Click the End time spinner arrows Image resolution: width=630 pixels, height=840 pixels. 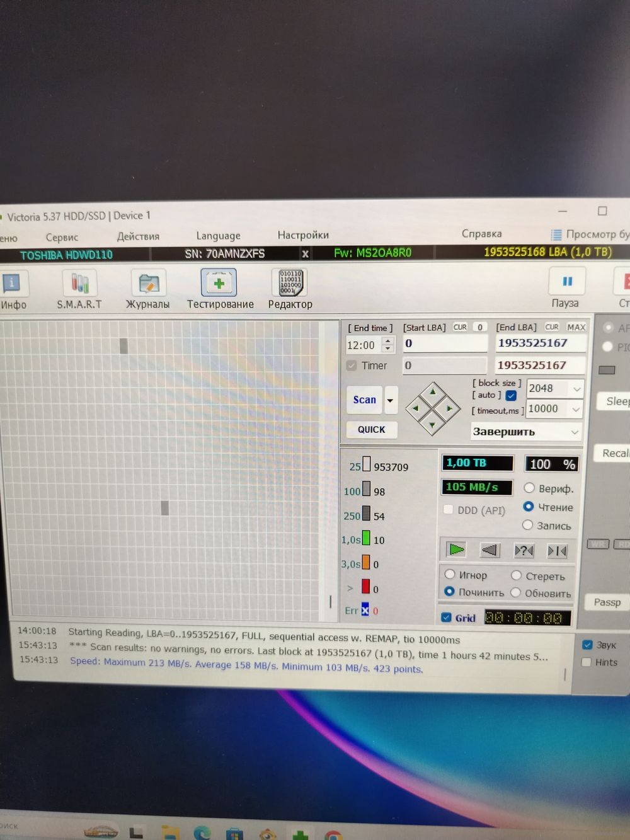(388, 345)
